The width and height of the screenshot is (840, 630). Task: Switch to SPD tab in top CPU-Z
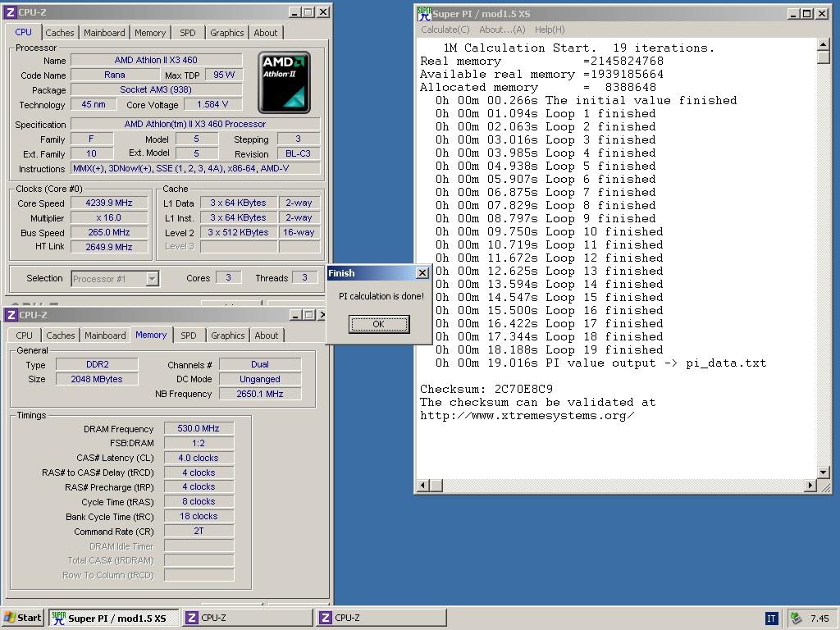pos(188,33)
